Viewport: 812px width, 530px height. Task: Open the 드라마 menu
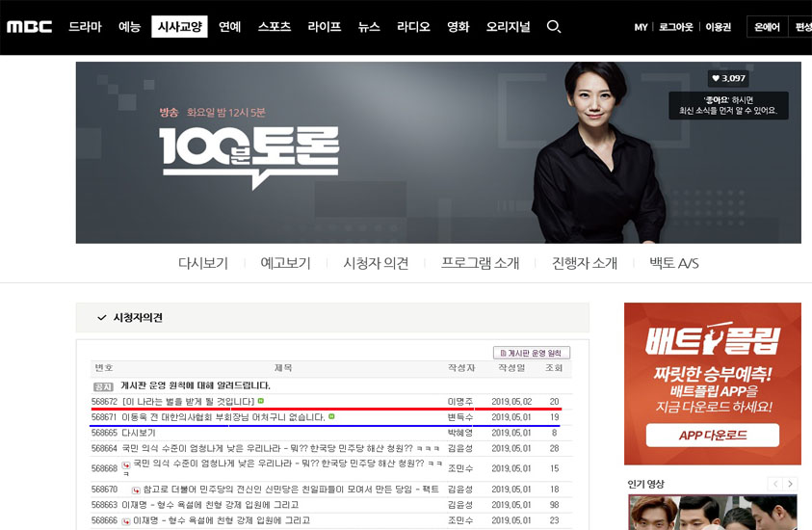[x=85, y=27]
